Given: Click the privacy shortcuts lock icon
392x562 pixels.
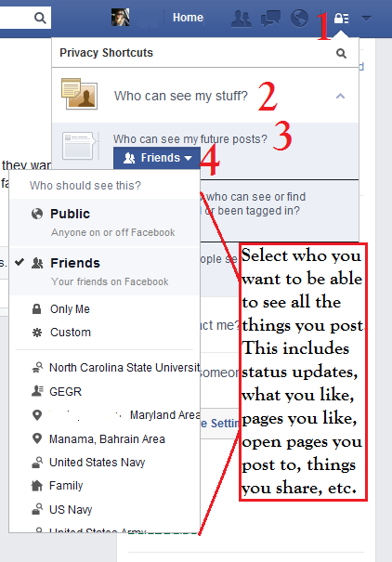Looking at the screenshot, I should tap(341, 18).
